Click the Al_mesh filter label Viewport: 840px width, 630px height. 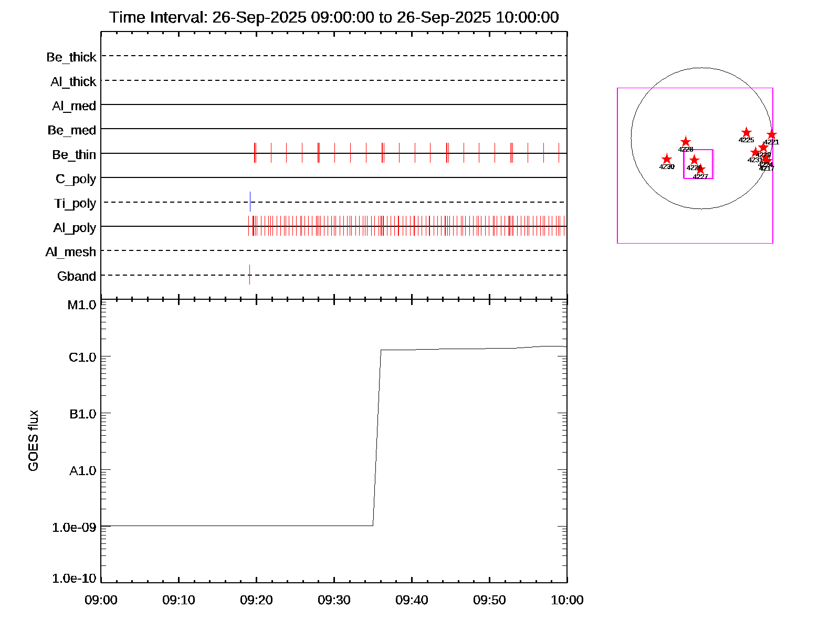[71, 252]
